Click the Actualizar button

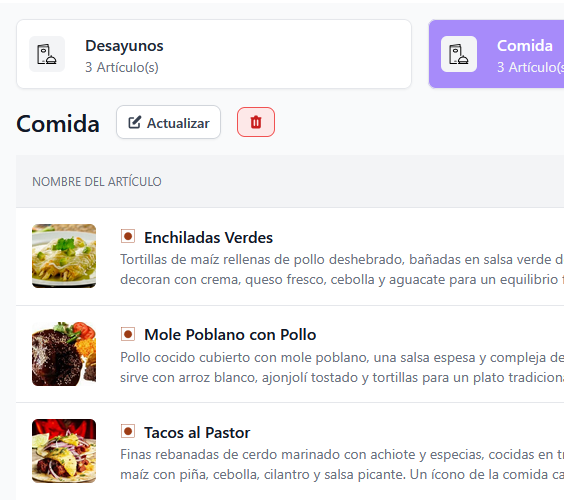(168, 122)
